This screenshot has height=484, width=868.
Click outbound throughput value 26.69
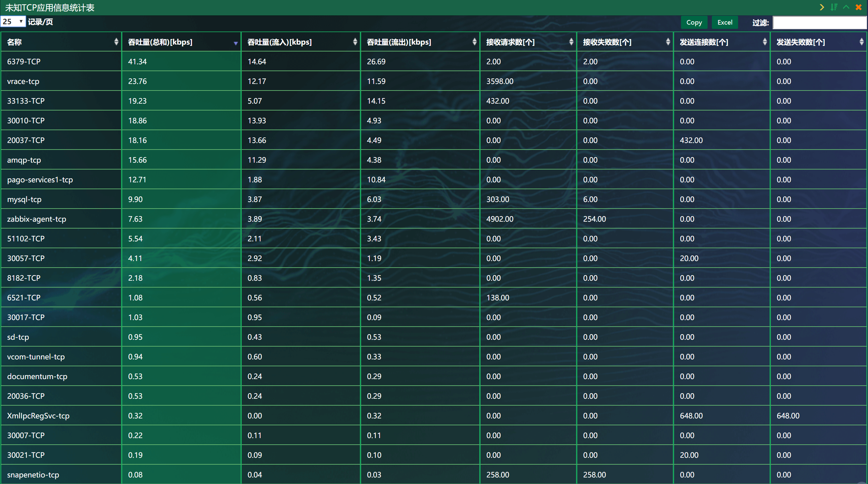coord(376,61)
